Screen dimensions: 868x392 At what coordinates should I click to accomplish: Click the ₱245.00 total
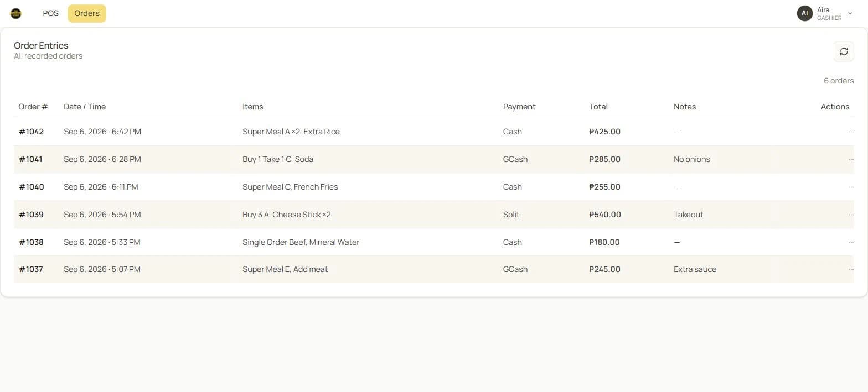[x=605, y=269]
